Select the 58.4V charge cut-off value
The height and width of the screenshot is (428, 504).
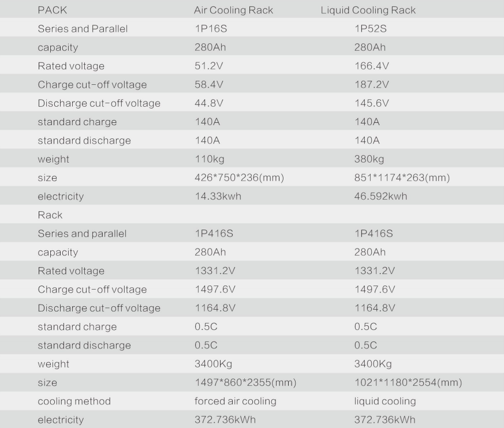point(209,85)
